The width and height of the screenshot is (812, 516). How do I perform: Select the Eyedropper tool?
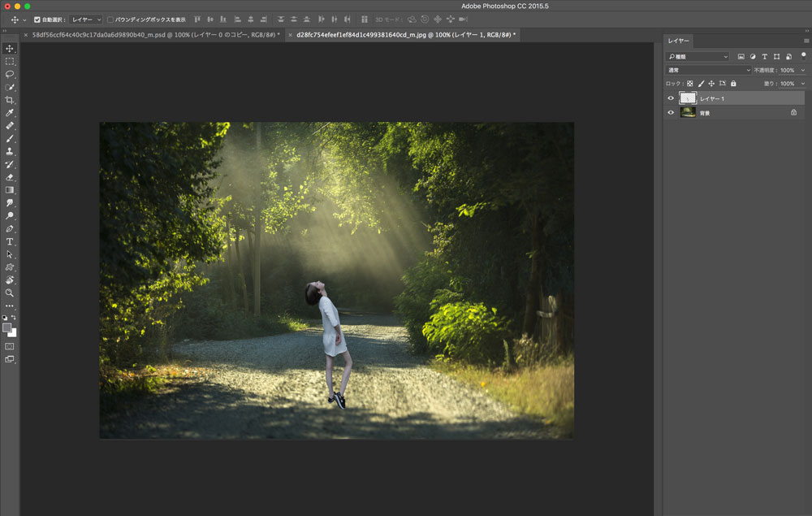[10, 113]
